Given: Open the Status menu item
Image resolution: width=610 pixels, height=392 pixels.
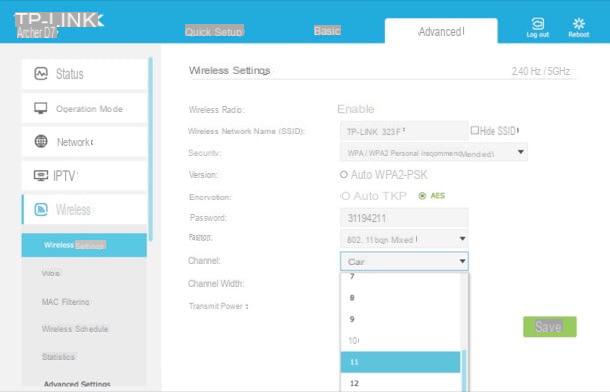Looking at the screenshot, I should click(84, 74).
